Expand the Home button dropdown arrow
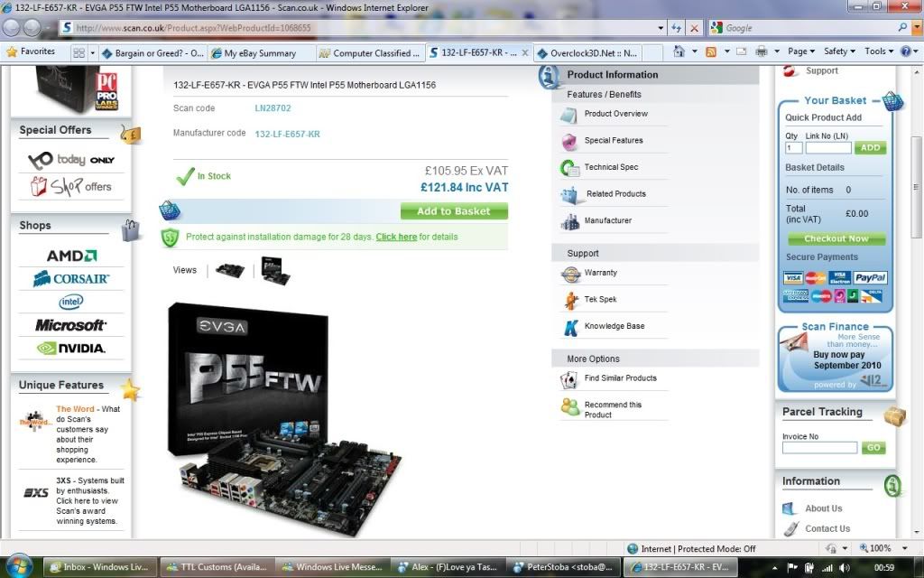 click(694, 51)
